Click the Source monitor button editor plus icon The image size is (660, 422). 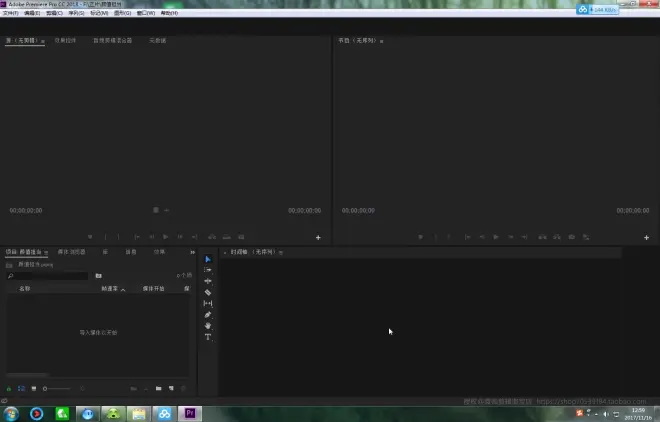coord(318,238)
